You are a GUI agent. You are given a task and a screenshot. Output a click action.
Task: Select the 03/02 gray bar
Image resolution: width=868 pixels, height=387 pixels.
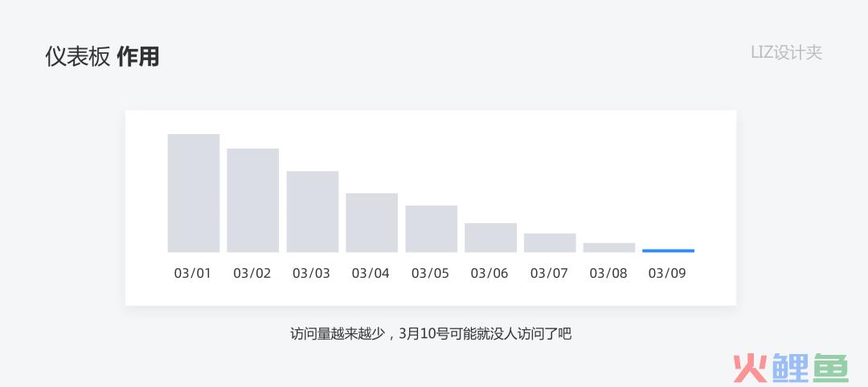(x=253, y=200)
